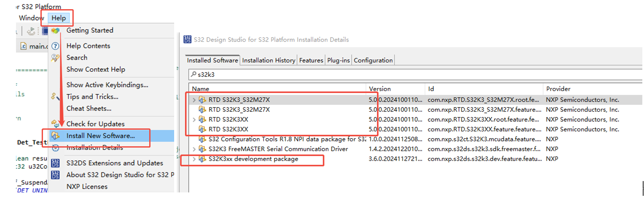Expand the RTD S32K3XX root tree node
This screenshot has width=644, height=200.
[194, 120]
